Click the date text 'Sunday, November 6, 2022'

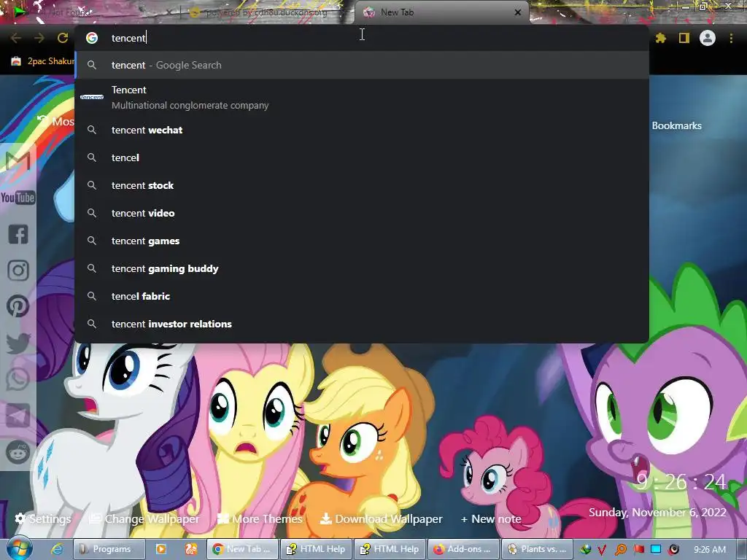pos(657,513)
